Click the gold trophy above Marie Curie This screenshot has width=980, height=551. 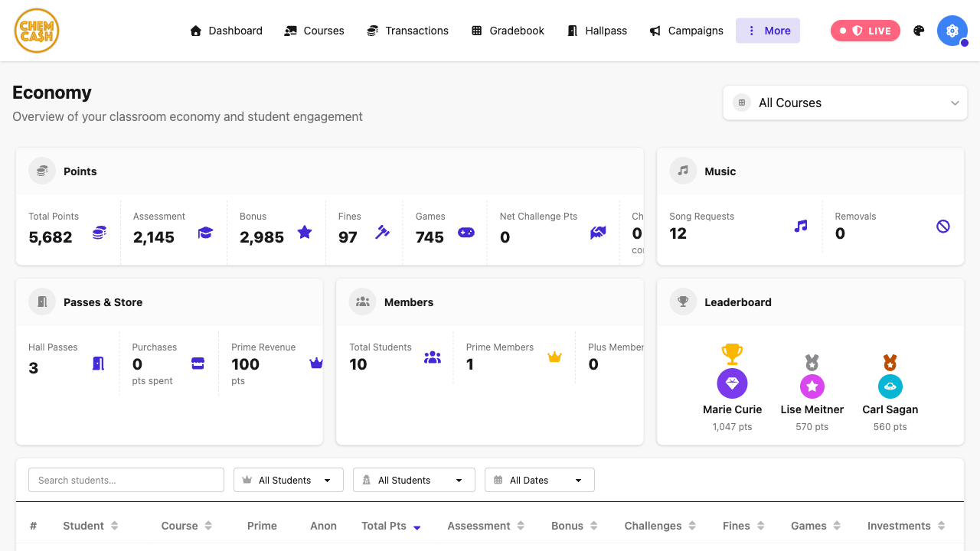pyautogui.click(x=732, y=354)
